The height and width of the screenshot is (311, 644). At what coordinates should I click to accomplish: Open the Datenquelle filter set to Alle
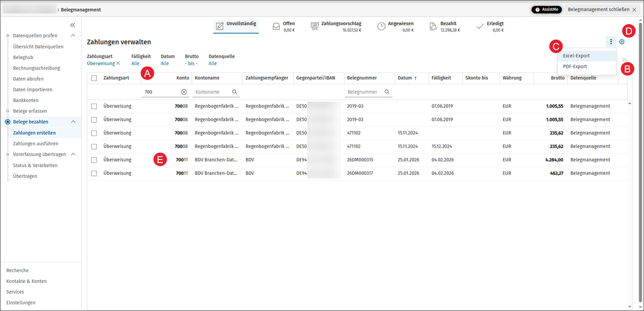click(213, 63)
